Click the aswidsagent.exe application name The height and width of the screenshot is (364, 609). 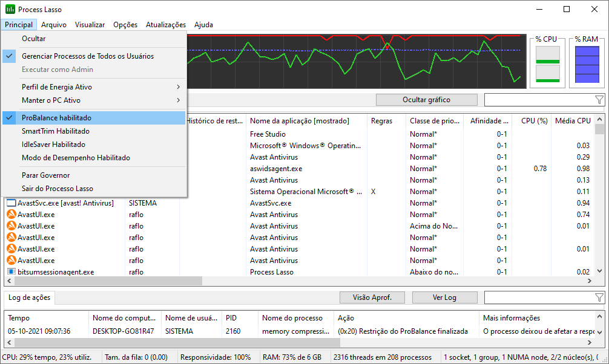click(x=276, y=169)
